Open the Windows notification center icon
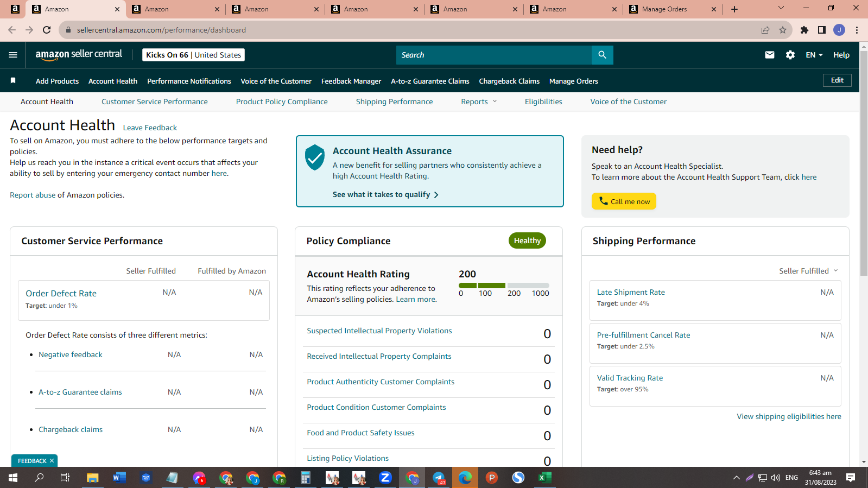The image size is (868, 488). tap(851, 478)
